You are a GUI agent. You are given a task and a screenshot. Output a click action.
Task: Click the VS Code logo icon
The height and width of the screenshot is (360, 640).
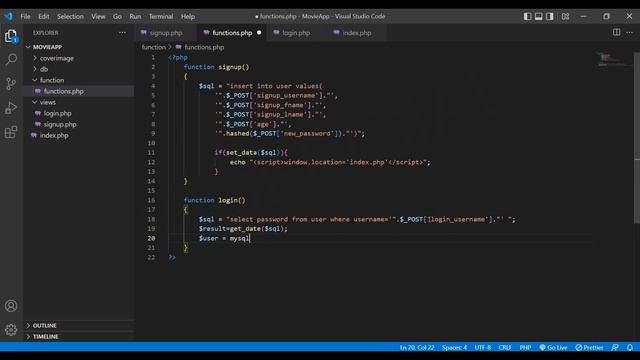point(8,16)
